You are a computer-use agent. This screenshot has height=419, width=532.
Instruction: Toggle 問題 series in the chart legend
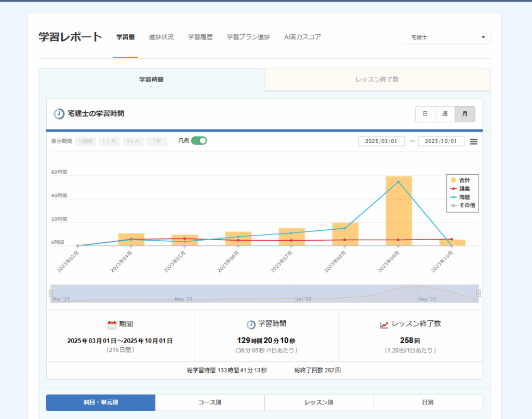[460, 197]
